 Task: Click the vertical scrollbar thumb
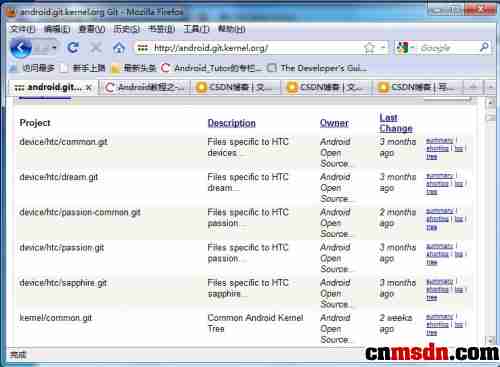[x=490, y=117]
